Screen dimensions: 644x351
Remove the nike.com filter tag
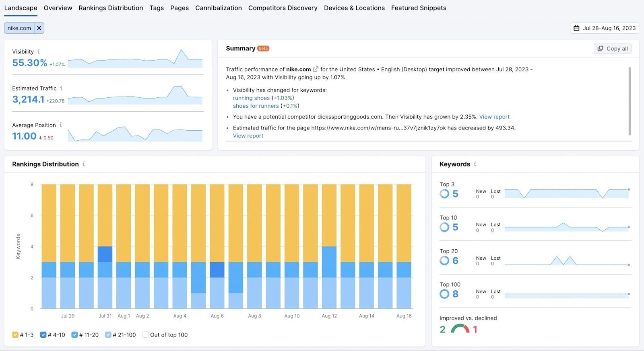[39, 28]
